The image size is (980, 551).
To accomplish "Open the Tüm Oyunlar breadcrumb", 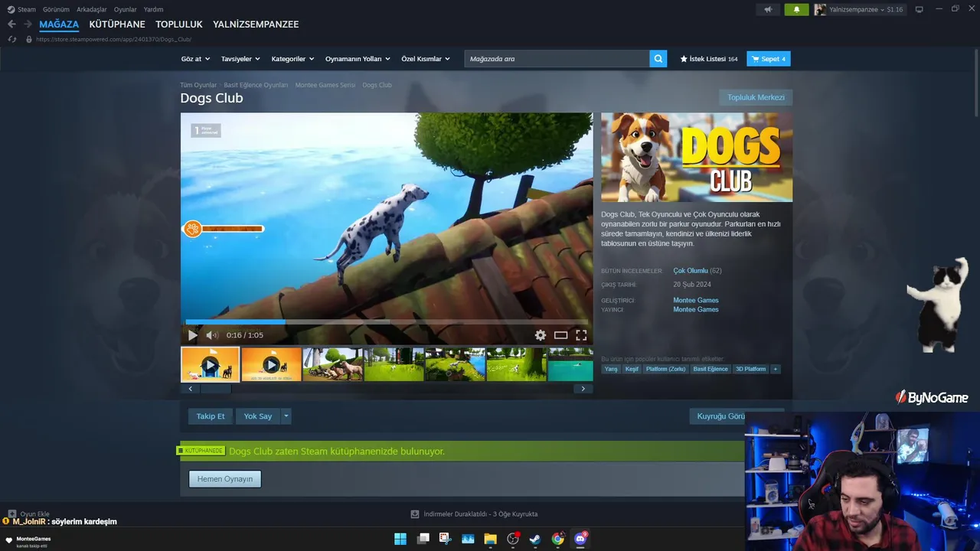I will [198, 85].
